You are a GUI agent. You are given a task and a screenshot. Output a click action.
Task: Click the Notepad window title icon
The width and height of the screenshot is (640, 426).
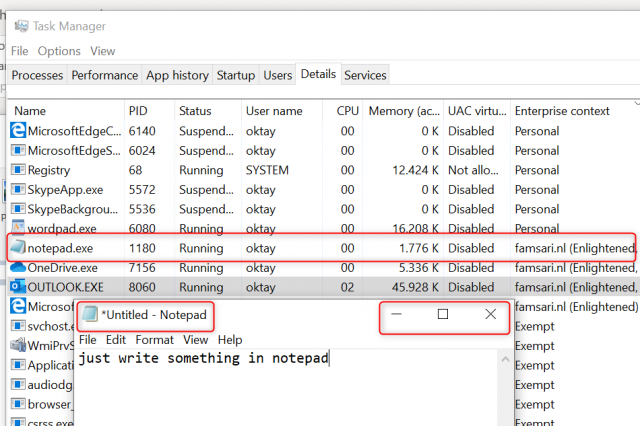click(90, 315)
